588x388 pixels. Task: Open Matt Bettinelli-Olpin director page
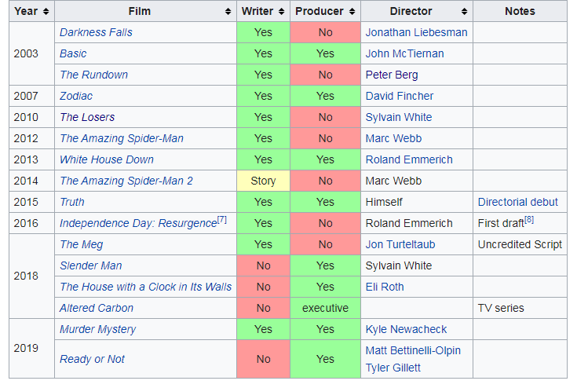[x=413, y=350]
